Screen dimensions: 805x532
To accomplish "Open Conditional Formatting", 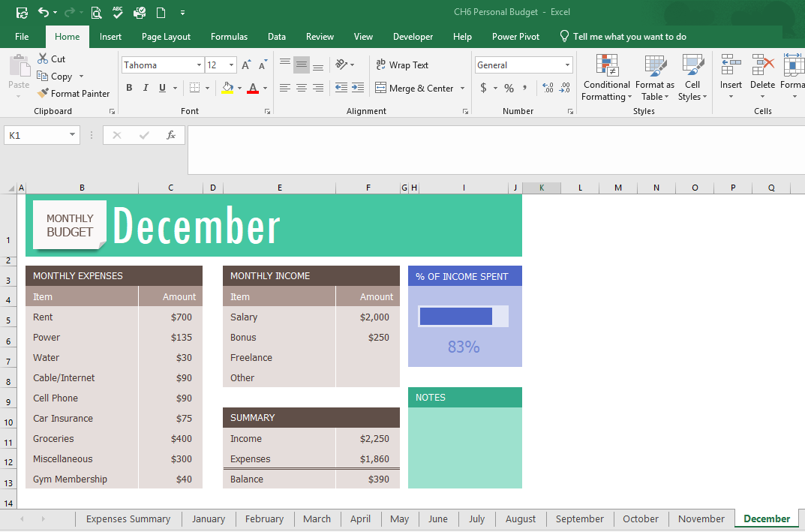I will [606, 78].
